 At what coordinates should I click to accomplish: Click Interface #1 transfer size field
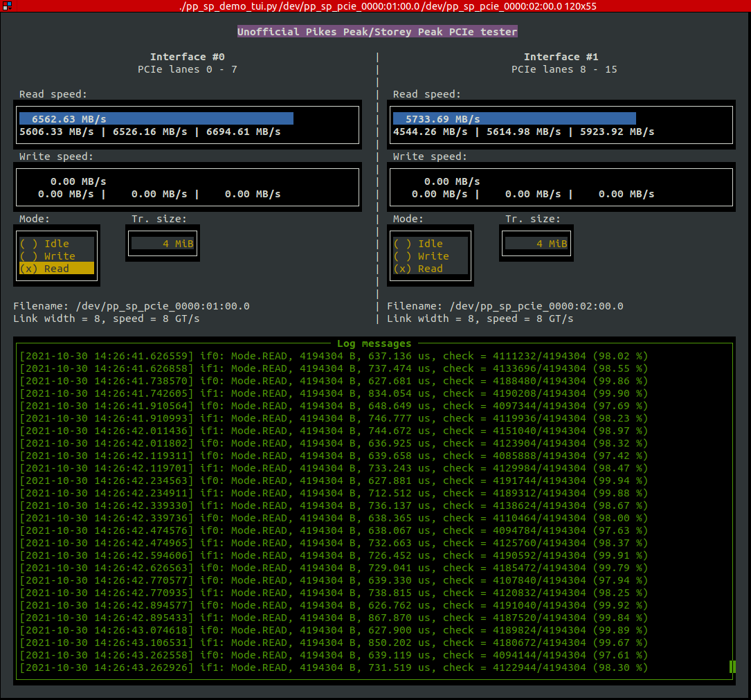(x=536, y=243)
